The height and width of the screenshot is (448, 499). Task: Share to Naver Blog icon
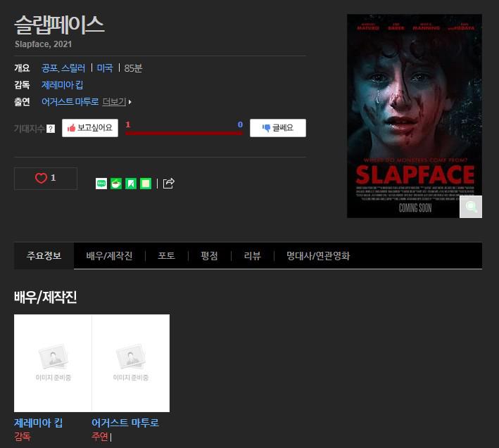point(101,184)
